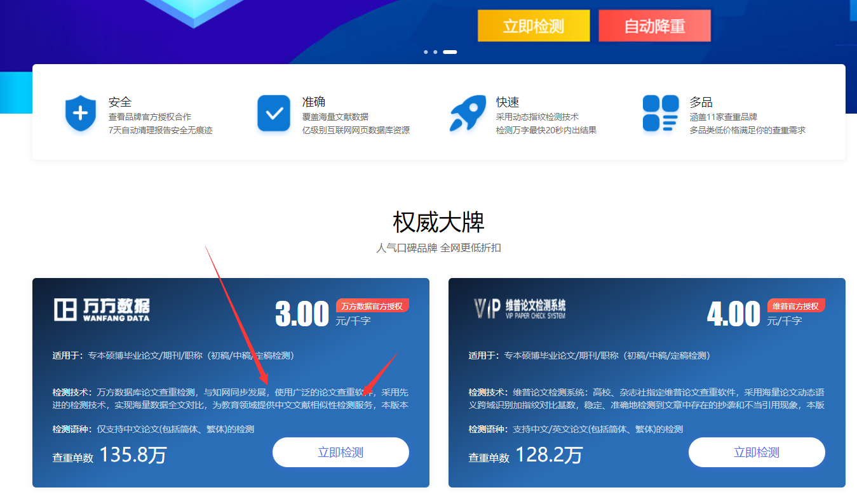Click 立即检测 on the 万方数据 card
This screenshot has height=504, width=857.
coord(341,453)
